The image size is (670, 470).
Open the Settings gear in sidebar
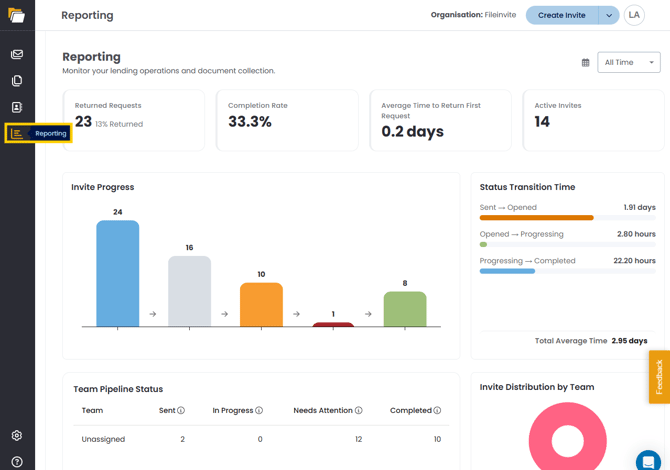[17, 435]
